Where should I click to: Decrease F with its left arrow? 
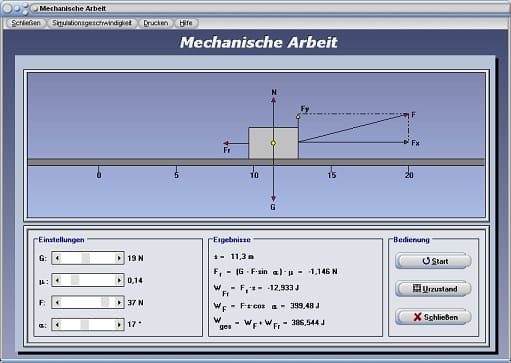coord(57,302)
